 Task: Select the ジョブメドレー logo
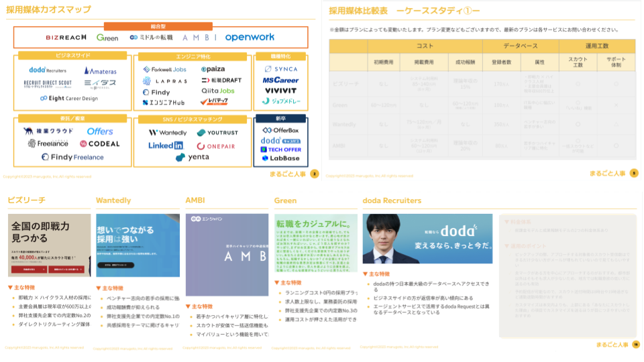(281, 101)
